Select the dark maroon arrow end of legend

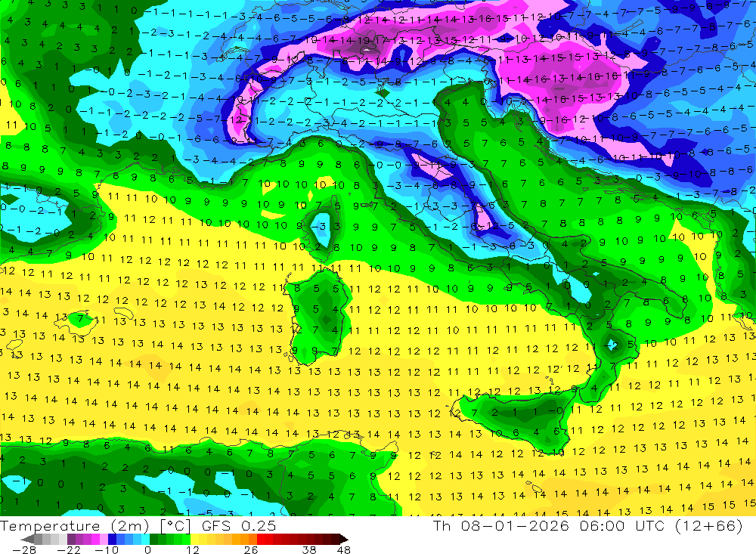344,539
